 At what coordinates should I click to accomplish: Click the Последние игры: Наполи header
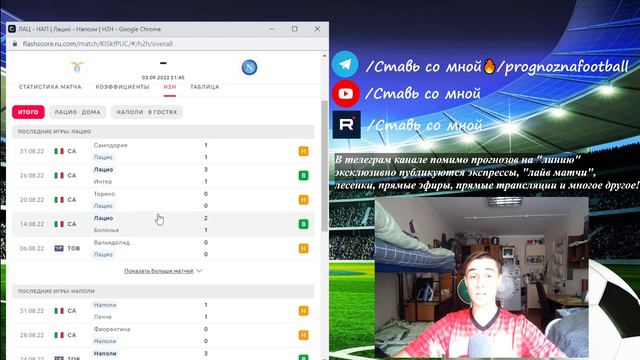point(163,291)
